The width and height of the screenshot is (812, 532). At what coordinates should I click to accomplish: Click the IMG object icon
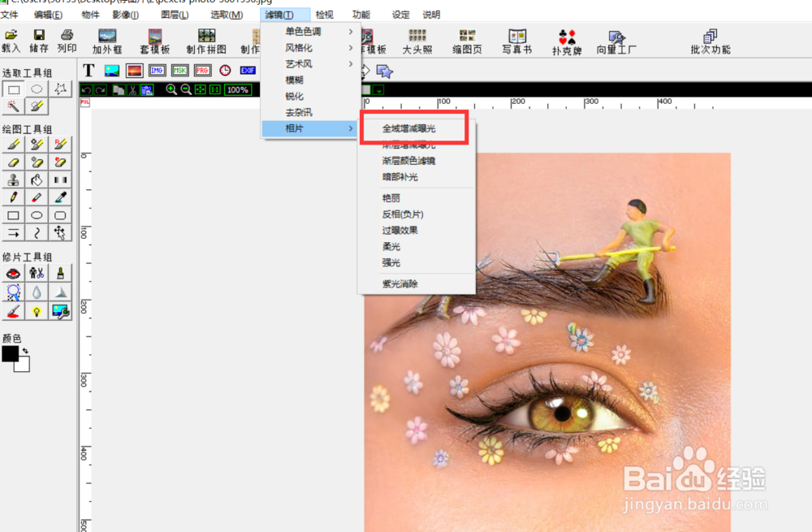[x=157, y=71]
